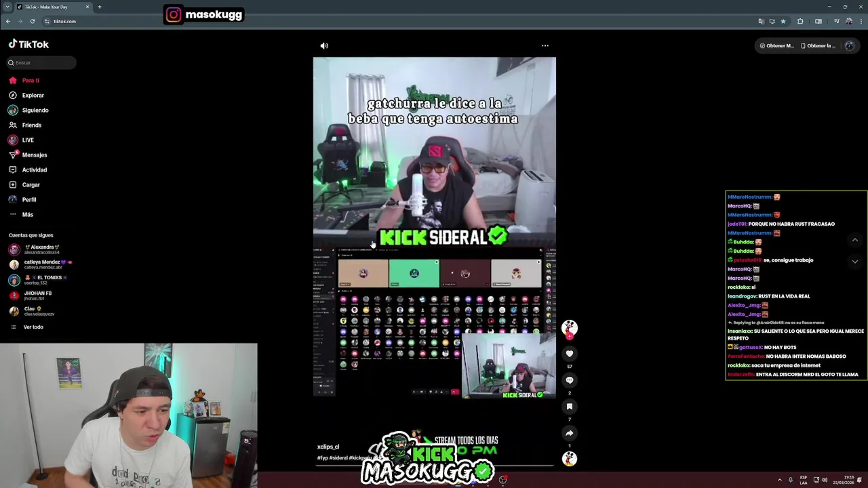This screenshot has width=868, height=488.
Task: Open the spinning sound disc icon
Action: (x=570, y=459)
